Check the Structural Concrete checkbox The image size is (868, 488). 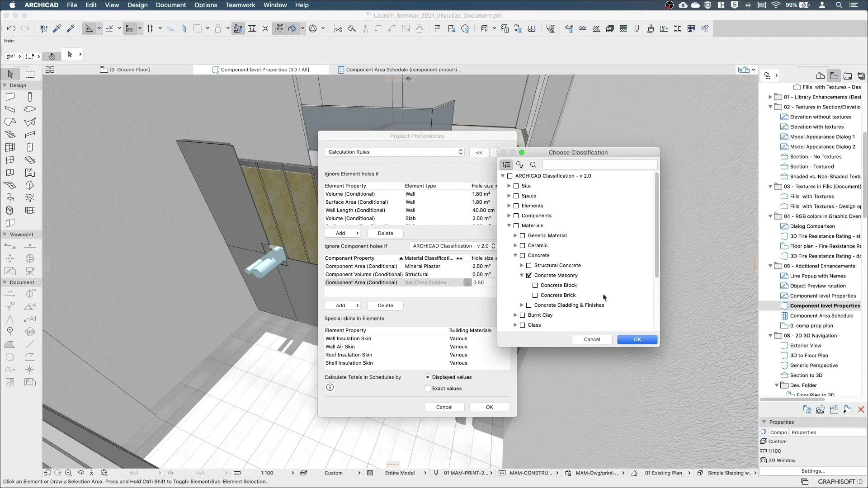[529, 265]
